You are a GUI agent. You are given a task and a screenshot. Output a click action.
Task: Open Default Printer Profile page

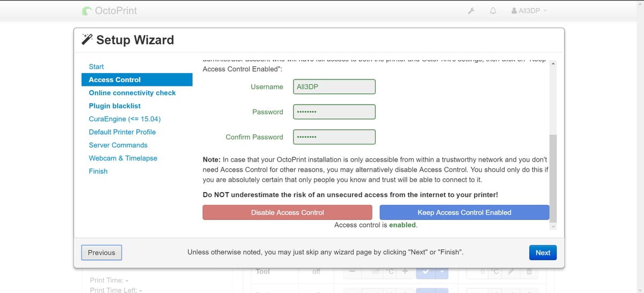pos(122,132)
